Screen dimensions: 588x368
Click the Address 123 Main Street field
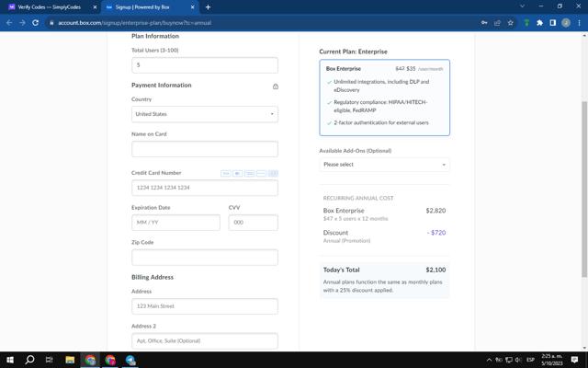[x=205, y=306]
